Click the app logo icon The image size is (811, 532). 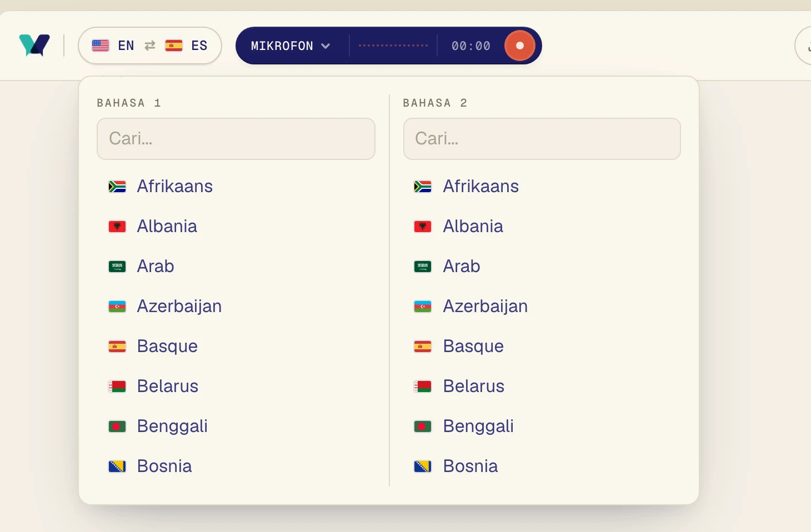pos(34,46)
